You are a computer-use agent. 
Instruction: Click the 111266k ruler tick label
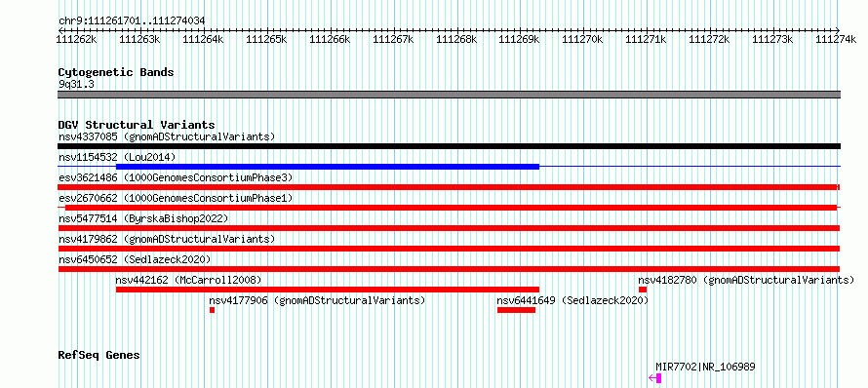coord(330,39)
